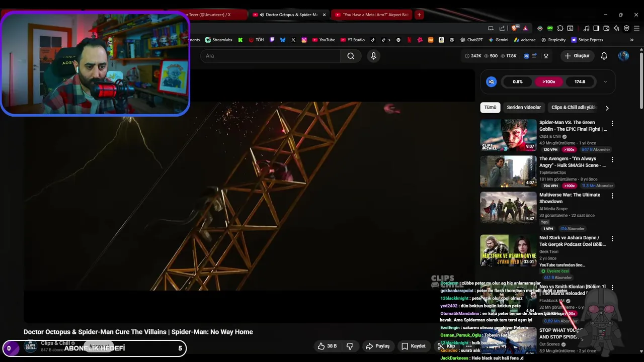Open the X bookmark icon
Screen dimensions: 644x362
tap(293, 40)
